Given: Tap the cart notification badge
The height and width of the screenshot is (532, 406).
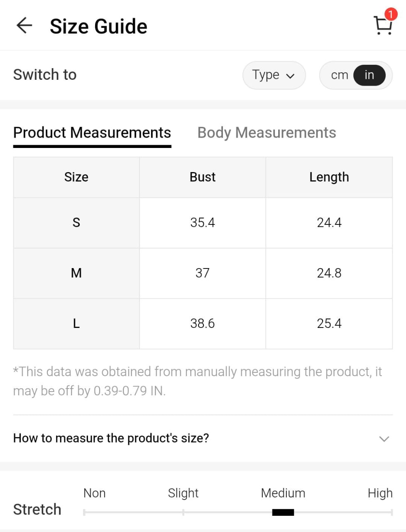Looking at the screenshot, I should coord(390,14).
